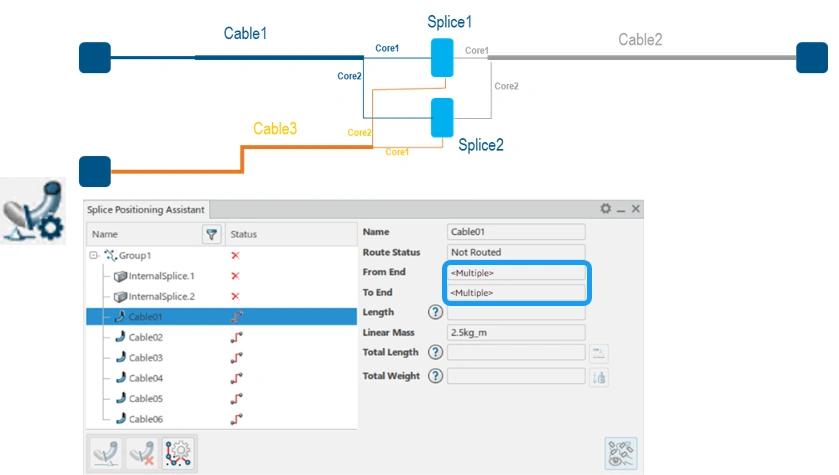The width and height of the screenshot is (839, 475).
Task: Select Cable06 in the tree list
Action: tap(146, 419)
